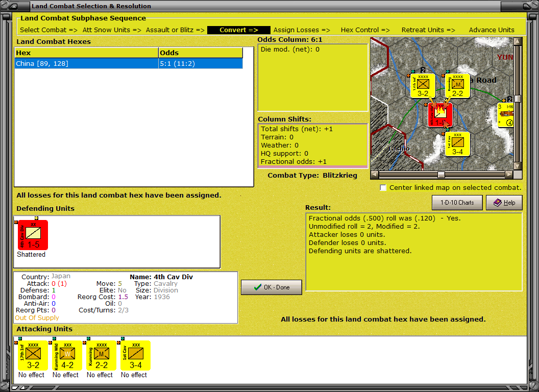Click the "Defending units are shattered." result line

pos(360,251)
